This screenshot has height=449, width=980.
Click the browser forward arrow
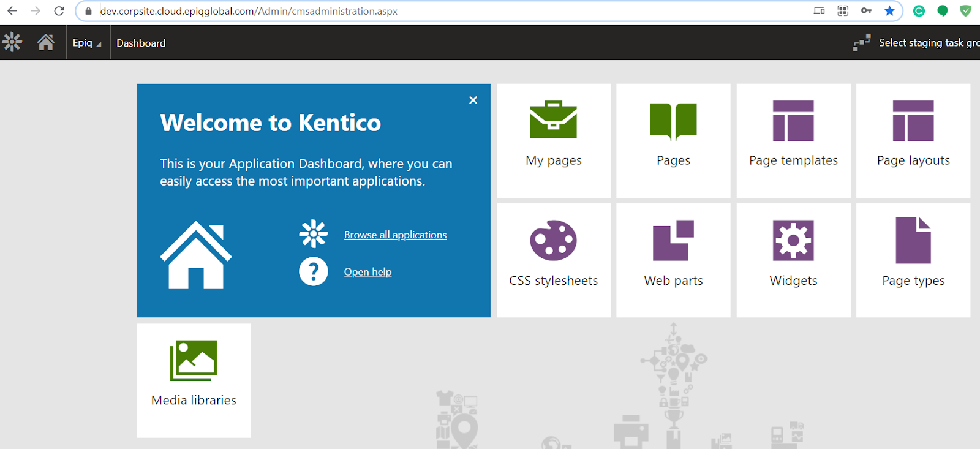(x=36, y=11)
